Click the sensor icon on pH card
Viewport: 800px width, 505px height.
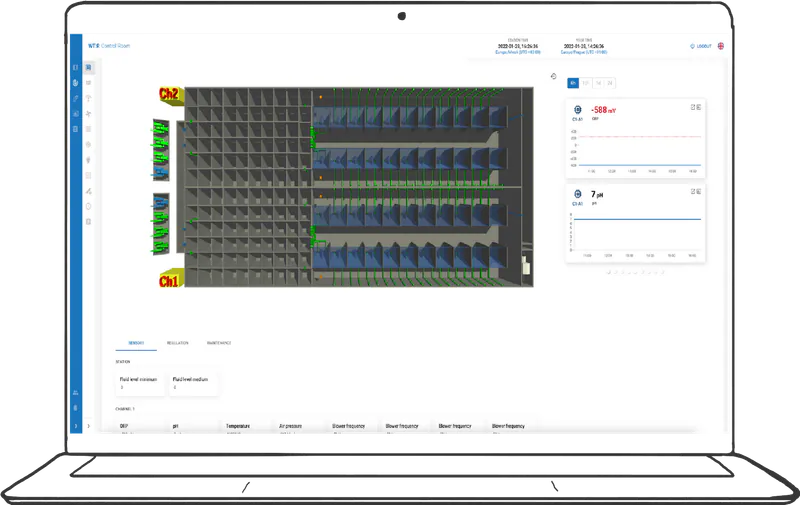577,193
